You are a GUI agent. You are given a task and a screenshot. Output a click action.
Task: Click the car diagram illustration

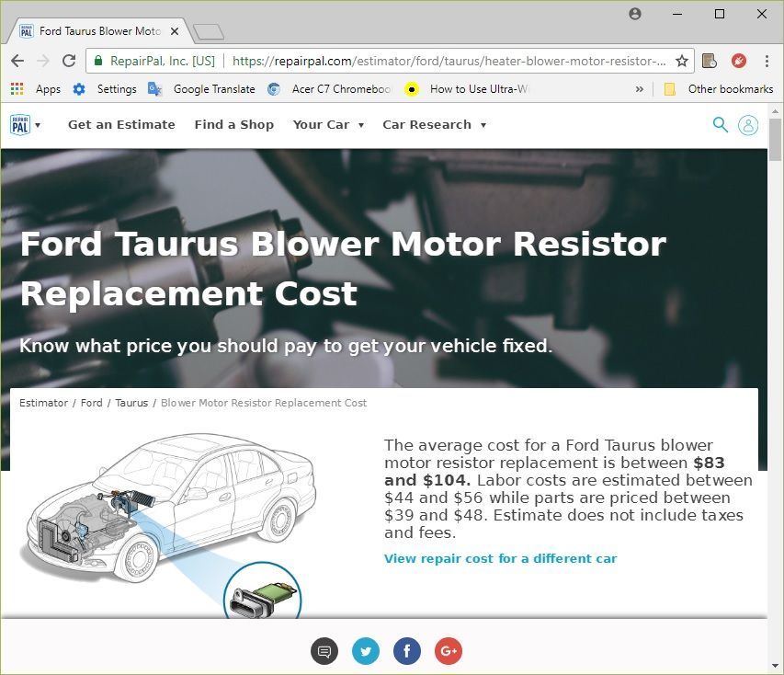coord(168,508)
